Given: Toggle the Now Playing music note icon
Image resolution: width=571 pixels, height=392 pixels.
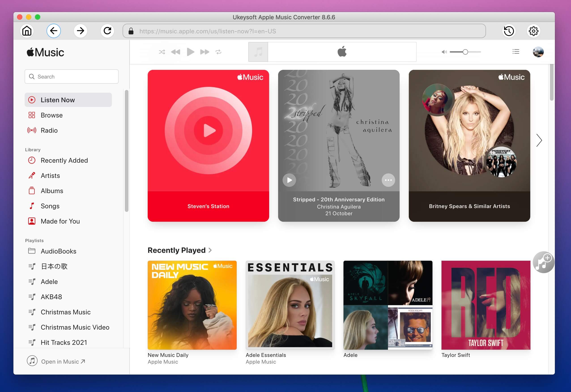Looking at the screenshot, I should (x=258, y=52).
